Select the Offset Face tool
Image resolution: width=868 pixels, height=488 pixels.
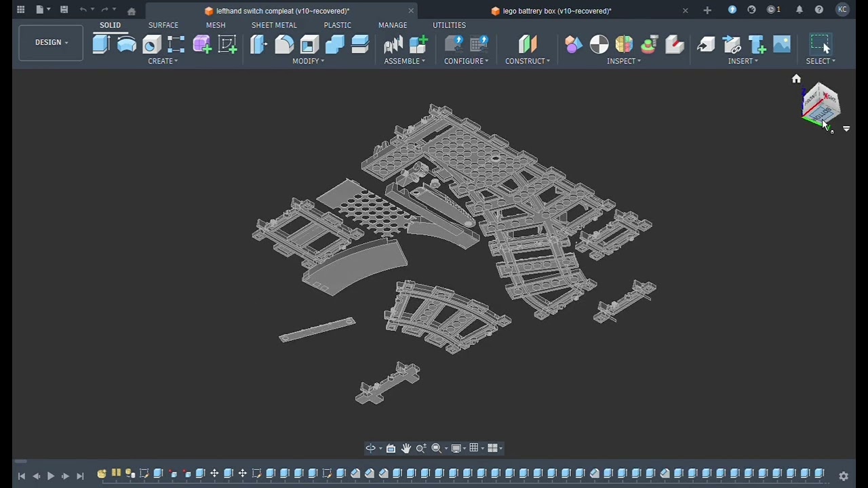click(360, 45)
